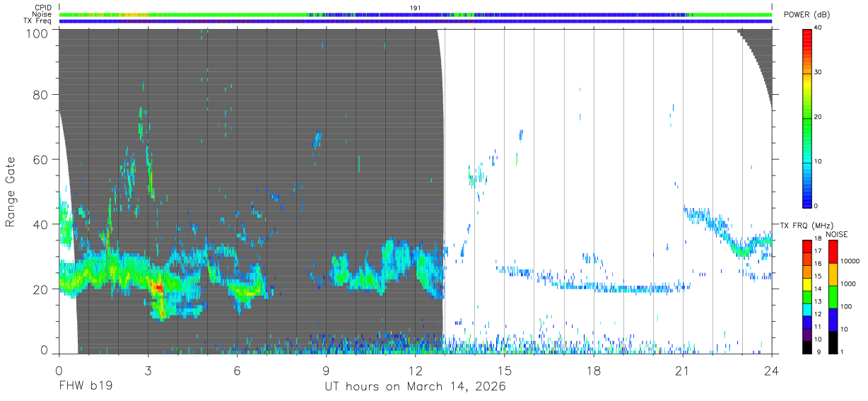The width and height of the screenshot is (868, 401).
Task: Click the rainbow POWER (dB) colorbar
Action: tap(807, 117)
